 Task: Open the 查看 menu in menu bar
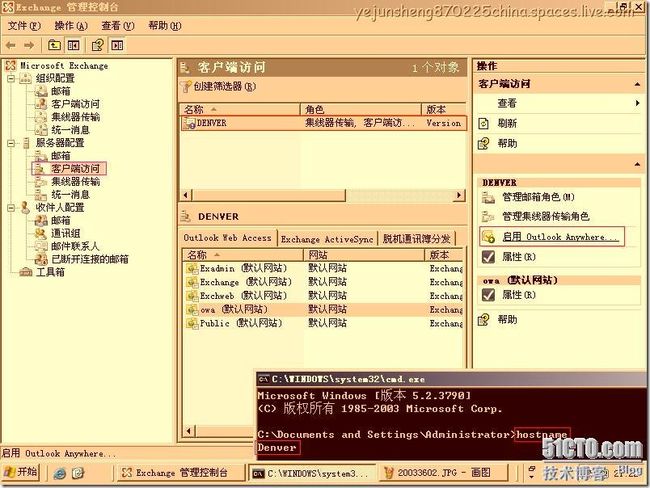tap(118, 26)
